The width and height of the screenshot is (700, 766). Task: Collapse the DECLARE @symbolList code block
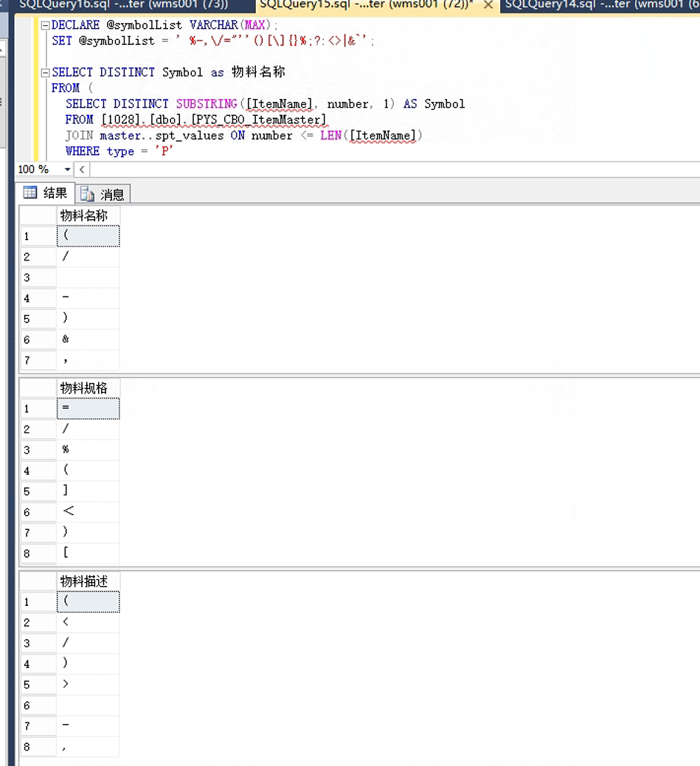45,25
